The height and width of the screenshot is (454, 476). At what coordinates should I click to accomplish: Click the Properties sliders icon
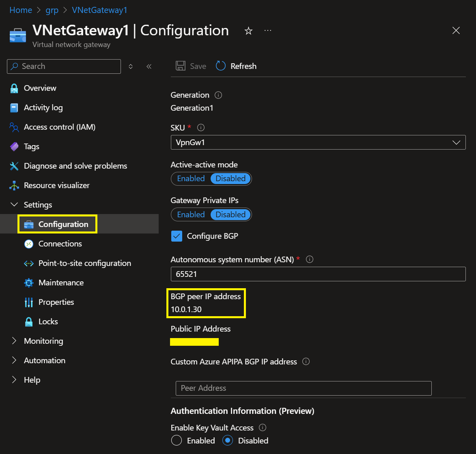(29, 302)
